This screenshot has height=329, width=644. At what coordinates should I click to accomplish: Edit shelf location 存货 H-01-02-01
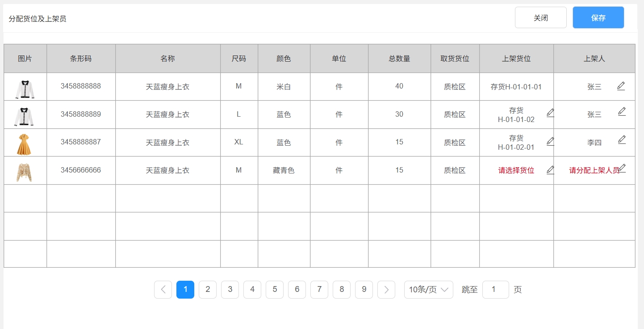(x=550, y=141)
